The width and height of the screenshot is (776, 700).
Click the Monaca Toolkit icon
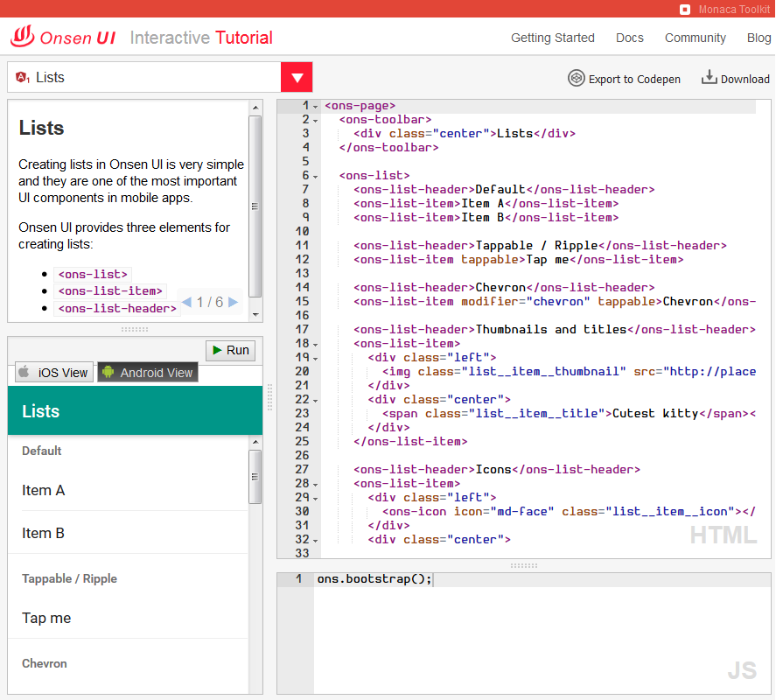(685, 9)
